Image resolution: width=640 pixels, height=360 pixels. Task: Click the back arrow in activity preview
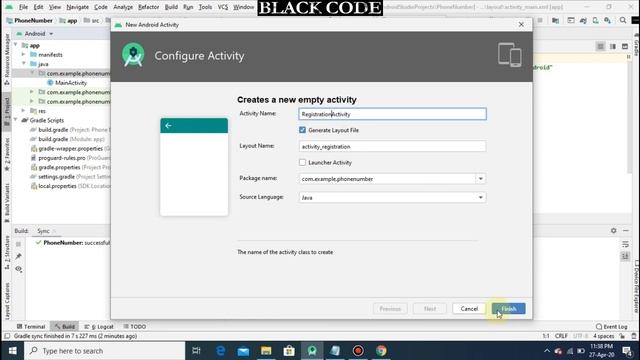168,126
